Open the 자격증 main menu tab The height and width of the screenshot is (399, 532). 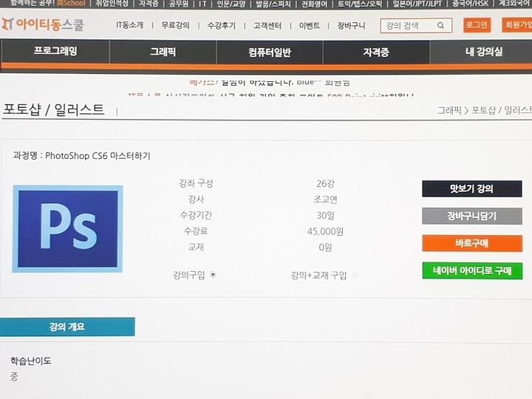click(x=376, y=52)
